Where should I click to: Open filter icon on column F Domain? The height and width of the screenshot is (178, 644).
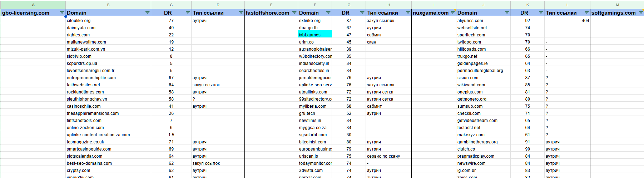click(x=328, y=13)
